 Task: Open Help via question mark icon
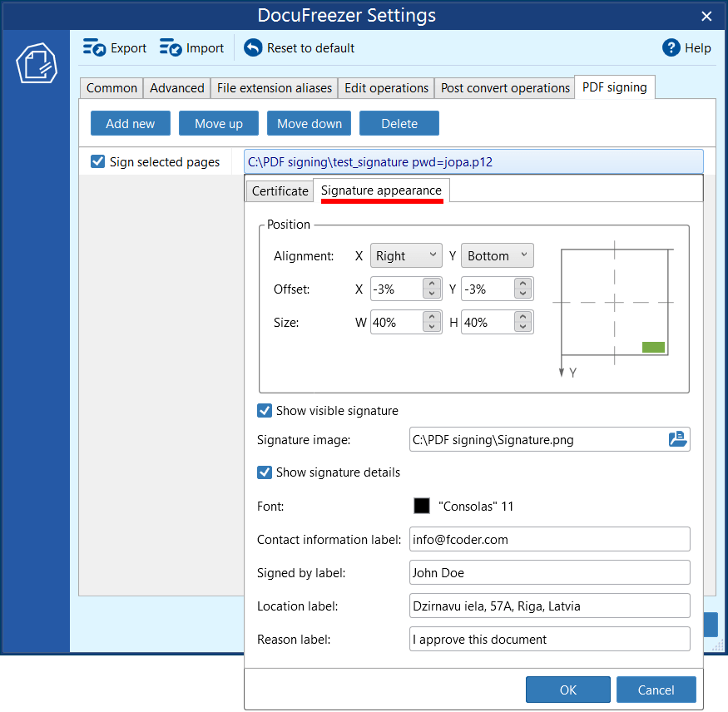point(671,47)
